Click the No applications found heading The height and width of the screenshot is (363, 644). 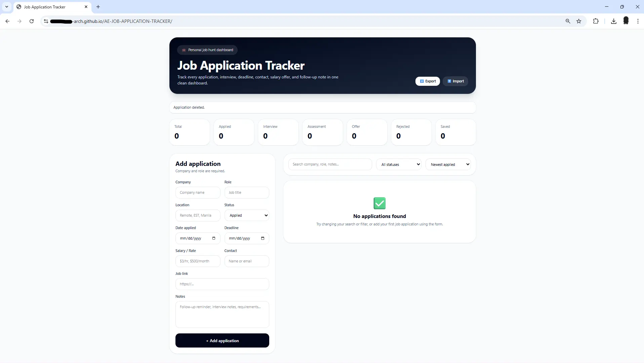coord(379,216)
